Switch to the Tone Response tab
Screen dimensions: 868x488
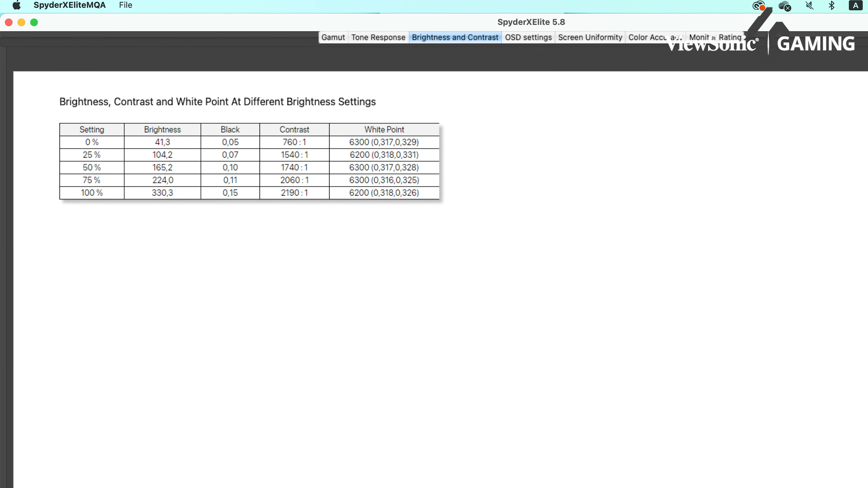click(x=378, y=37)
